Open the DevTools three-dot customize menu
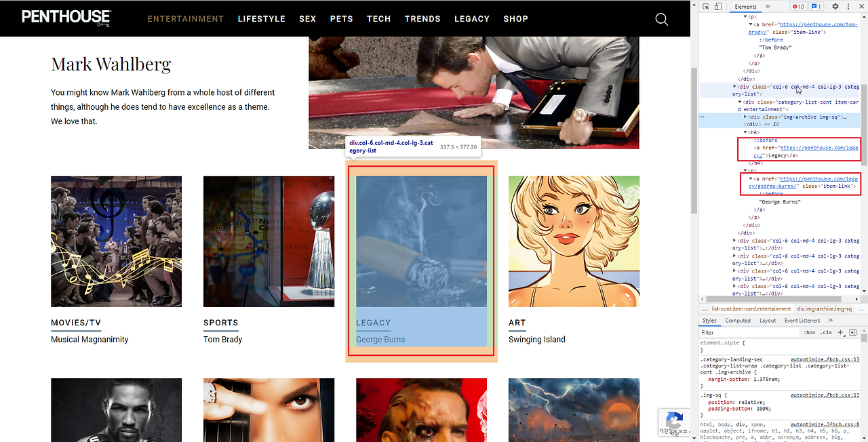This screenshot has width=868, height=442. point(848,7)
